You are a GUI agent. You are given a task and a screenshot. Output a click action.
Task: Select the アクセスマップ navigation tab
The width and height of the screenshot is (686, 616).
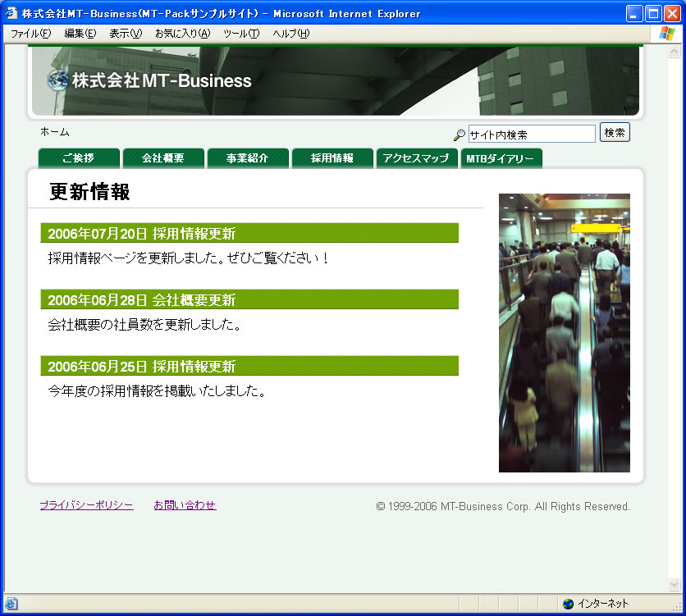pos(417,158)
